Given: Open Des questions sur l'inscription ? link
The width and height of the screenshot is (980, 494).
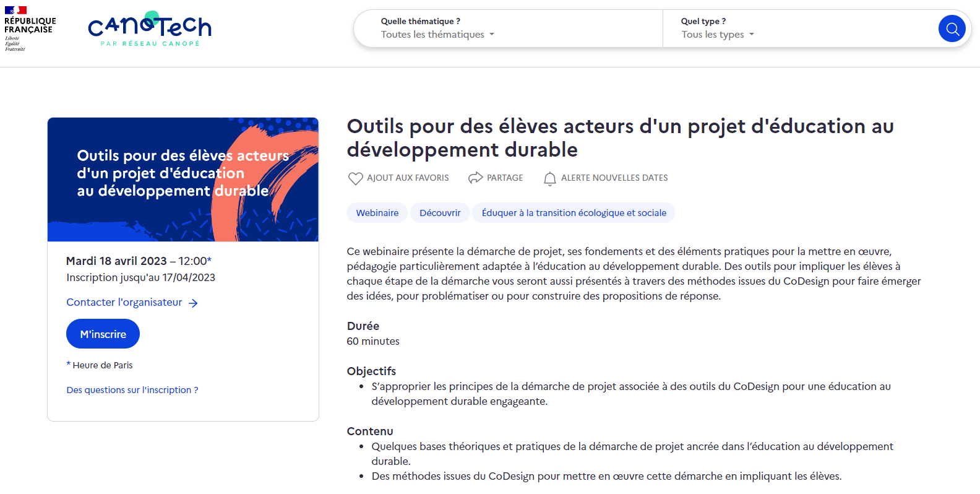Looking at the screenshot, I should [x=132, y=390].
